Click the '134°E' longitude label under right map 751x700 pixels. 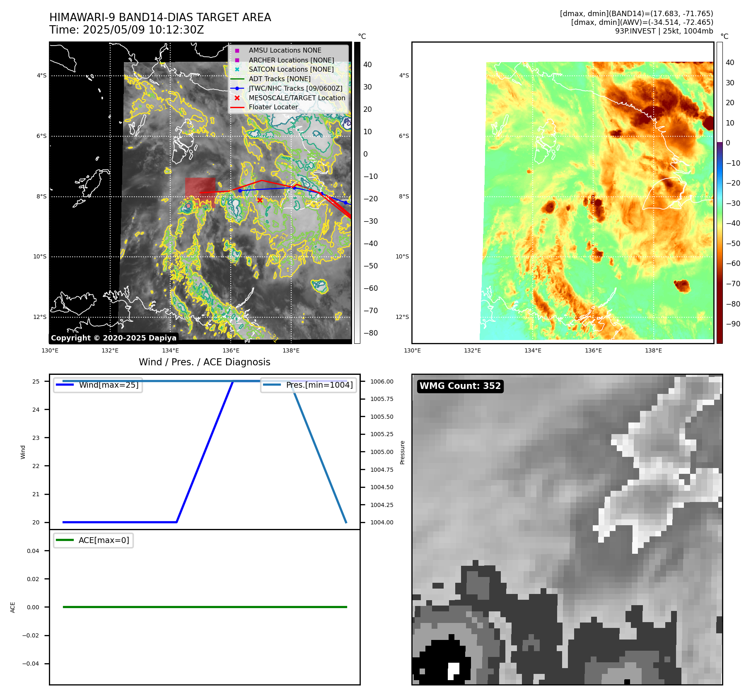(533, 350)
